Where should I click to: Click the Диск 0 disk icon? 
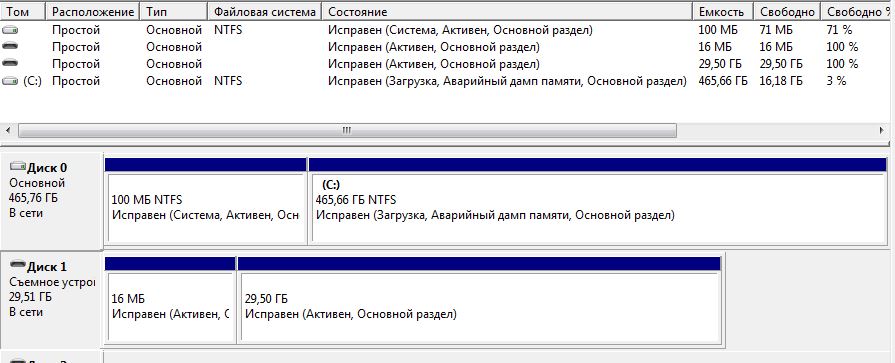[x=18, y=167]
